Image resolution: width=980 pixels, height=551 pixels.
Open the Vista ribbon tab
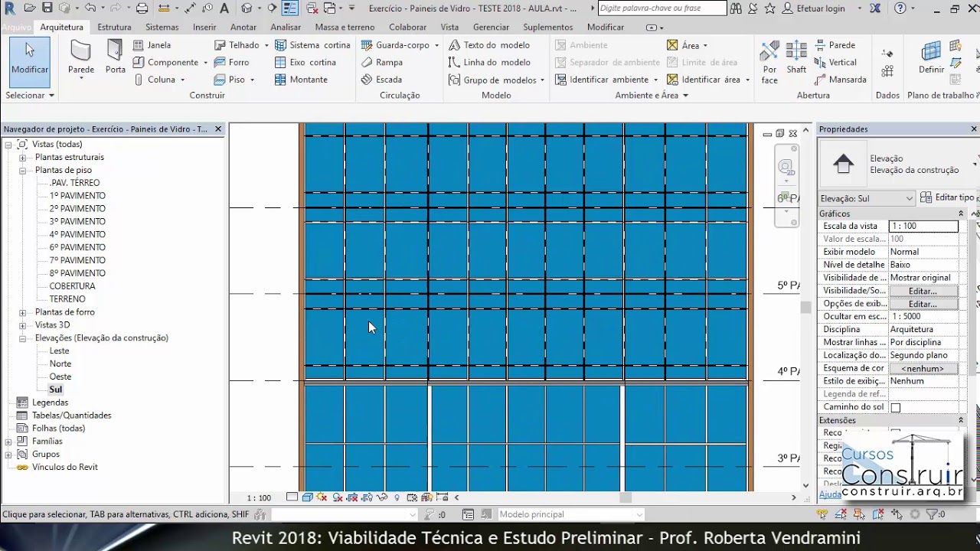(x=450, y=27)
